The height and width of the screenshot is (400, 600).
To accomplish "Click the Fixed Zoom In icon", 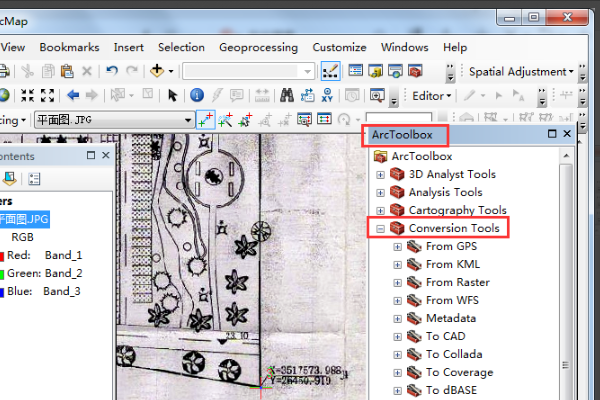I will 28,95.
